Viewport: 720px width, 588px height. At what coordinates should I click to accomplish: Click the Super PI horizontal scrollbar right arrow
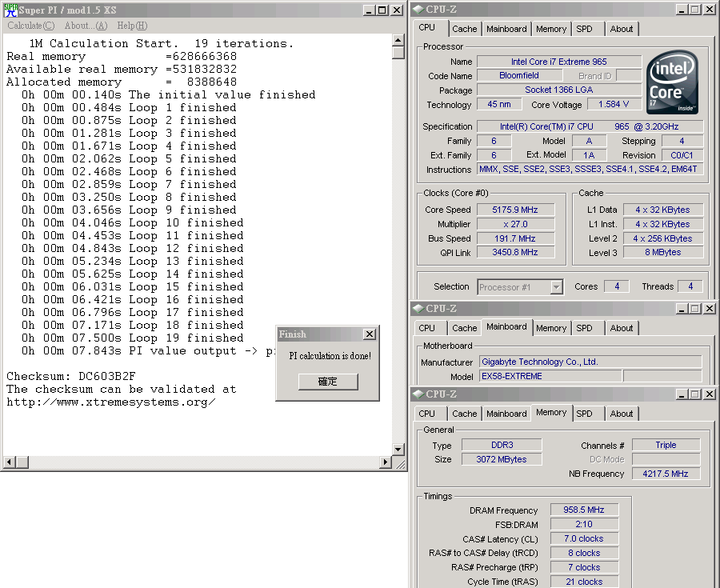pyautogui.click(x=386, y=462)
